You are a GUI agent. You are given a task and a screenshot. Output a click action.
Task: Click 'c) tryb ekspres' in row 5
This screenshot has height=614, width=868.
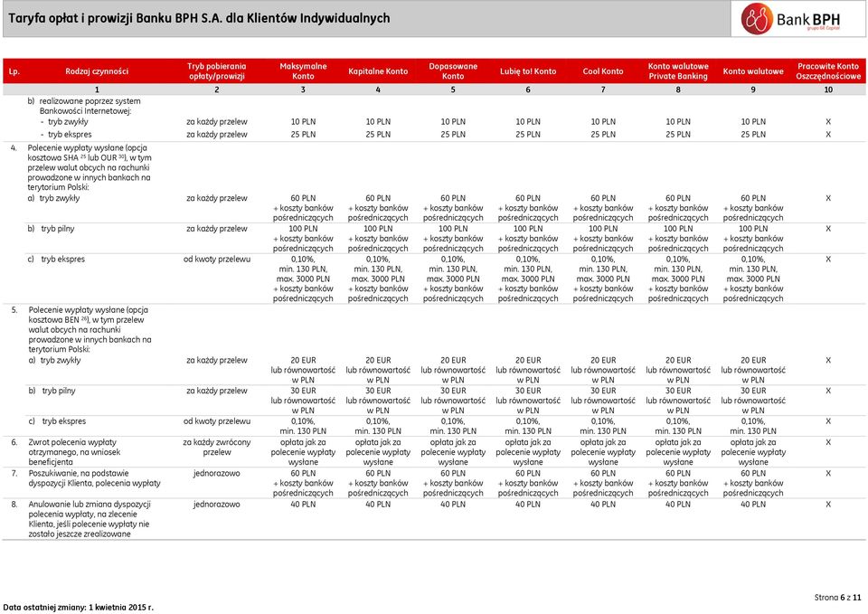pos(57,421)
